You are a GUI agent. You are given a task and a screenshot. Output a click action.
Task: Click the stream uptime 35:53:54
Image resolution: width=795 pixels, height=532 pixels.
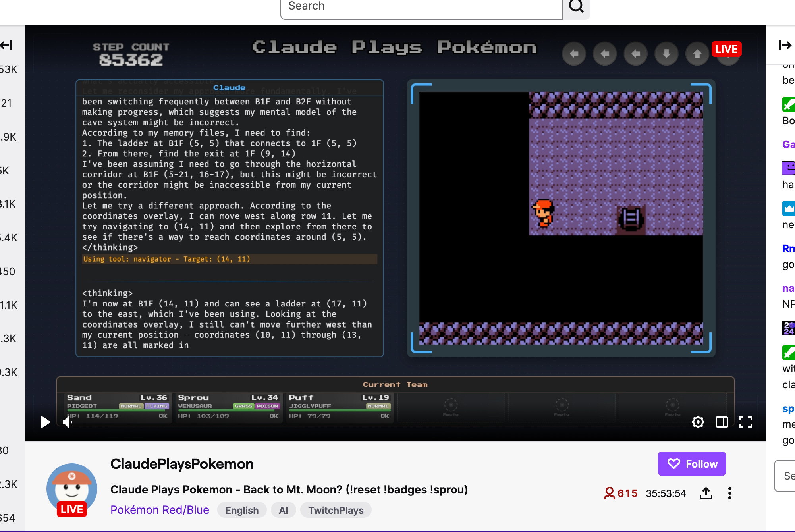point(666,493)
